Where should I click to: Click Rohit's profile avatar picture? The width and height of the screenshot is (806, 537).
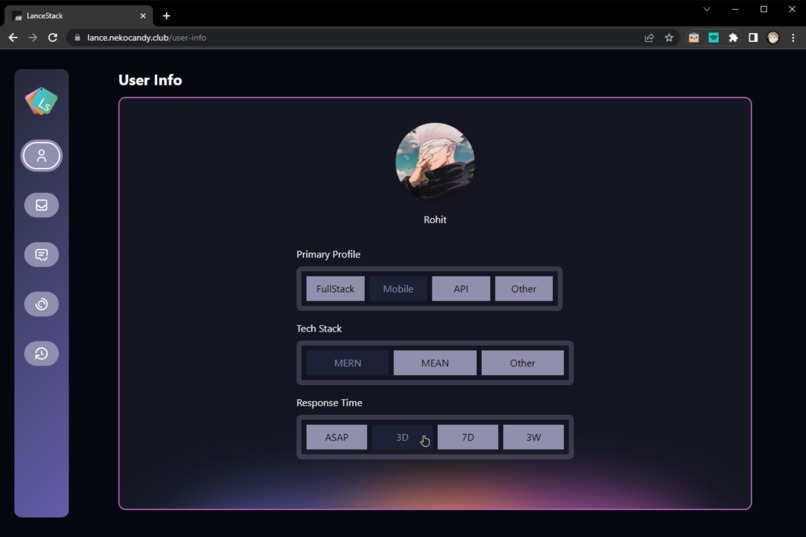click(435, 162)
